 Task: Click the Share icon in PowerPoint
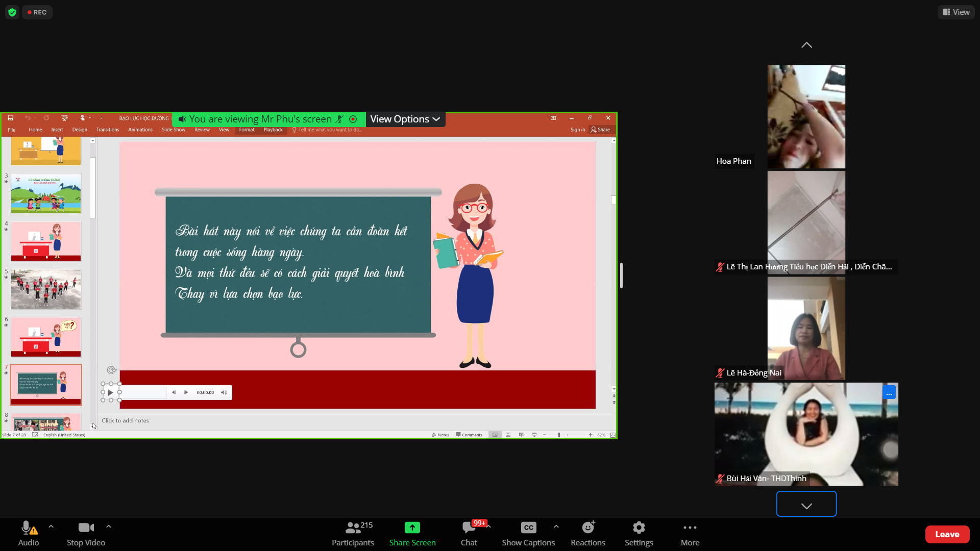click(x=600, y=130)
